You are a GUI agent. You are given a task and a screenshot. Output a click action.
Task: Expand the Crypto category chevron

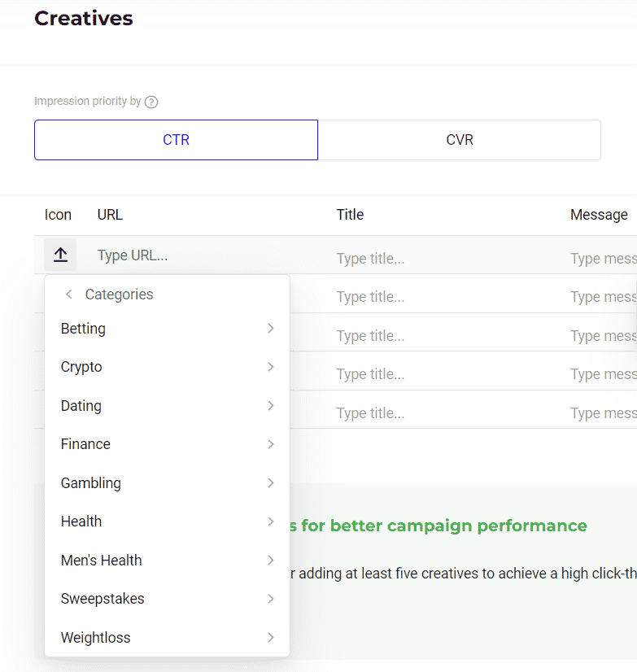tap(270, 367)
